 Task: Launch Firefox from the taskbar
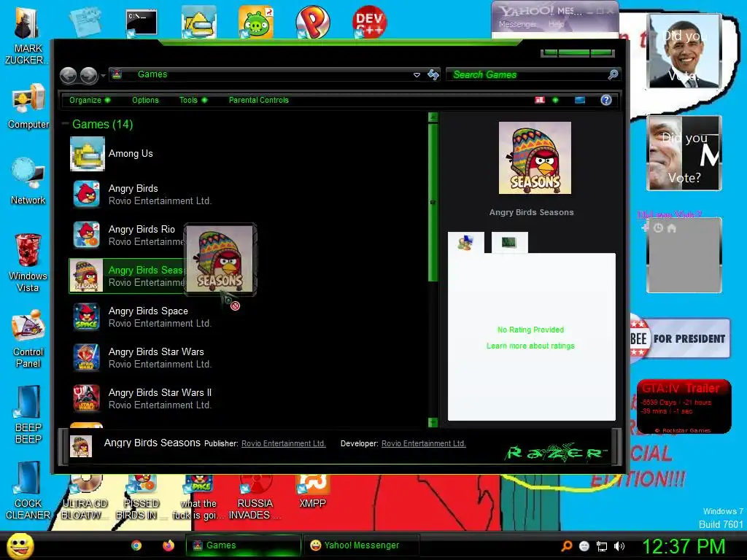coord(169,545)
